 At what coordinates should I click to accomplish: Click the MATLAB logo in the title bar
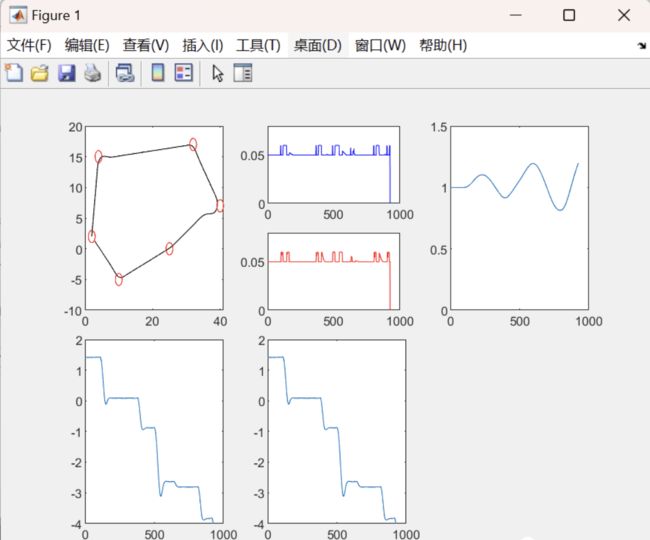[x=18, y=15]
